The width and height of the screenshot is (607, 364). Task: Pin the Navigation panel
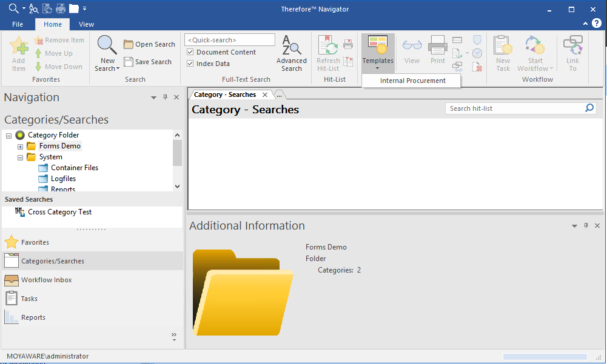[164, 97]
